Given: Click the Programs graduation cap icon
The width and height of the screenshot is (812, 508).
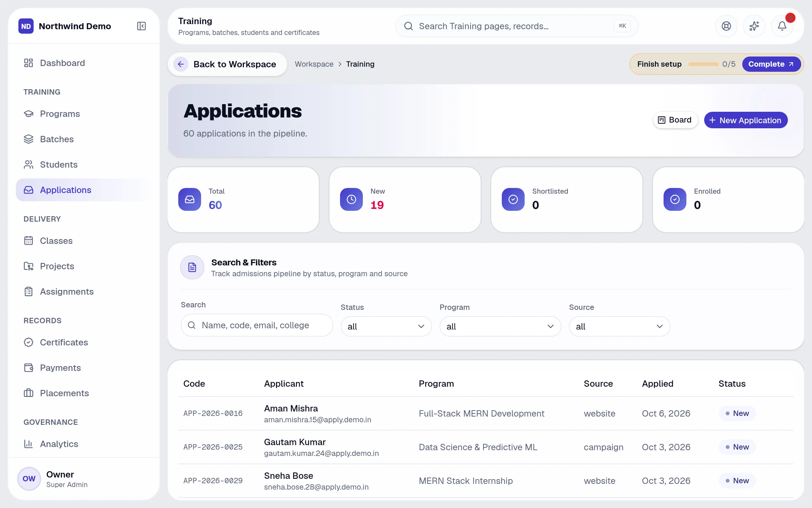Looking at the screenshot, I should coord(29,114).
